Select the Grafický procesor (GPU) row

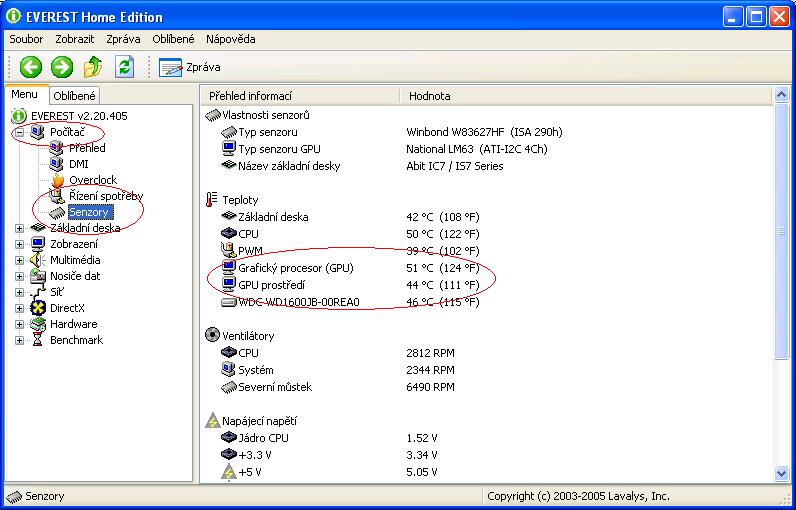coord(351,268)
